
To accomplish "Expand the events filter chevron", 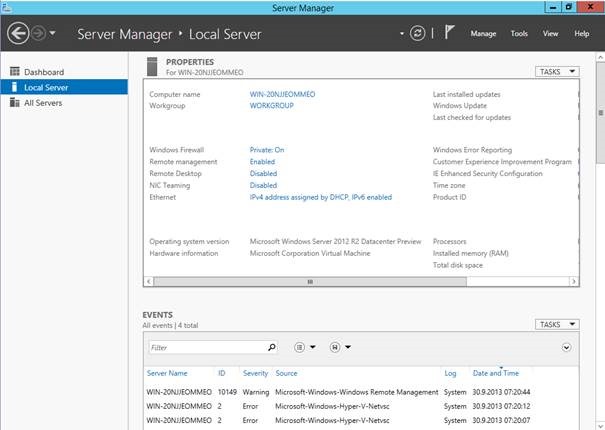I will point(566,347).
